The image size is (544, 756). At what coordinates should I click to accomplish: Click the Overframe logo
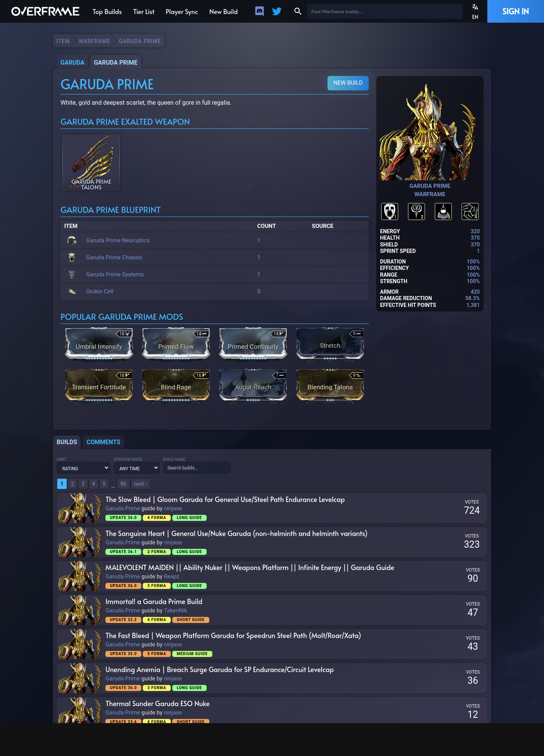pos(45,11)
